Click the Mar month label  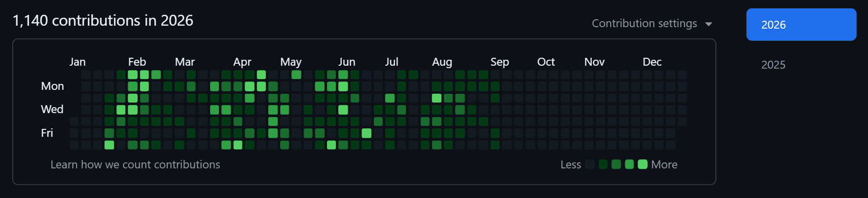(185, 62)
